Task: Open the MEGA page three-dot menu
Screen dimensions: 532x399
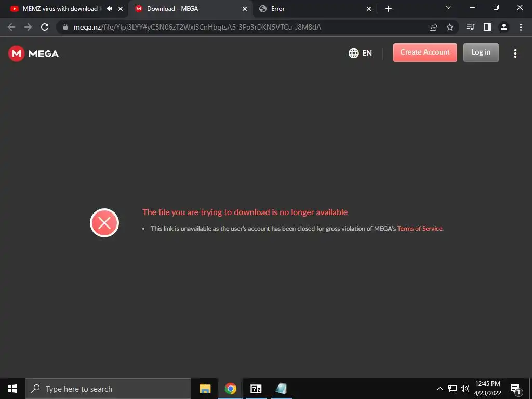Action: pyautogui.click(x=515, y=54)
